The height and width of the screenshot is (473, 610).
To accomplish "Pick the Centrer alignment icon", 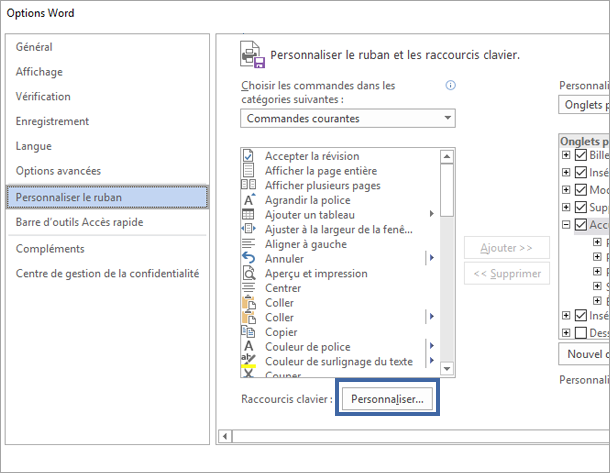I will [x=248, y=288].
